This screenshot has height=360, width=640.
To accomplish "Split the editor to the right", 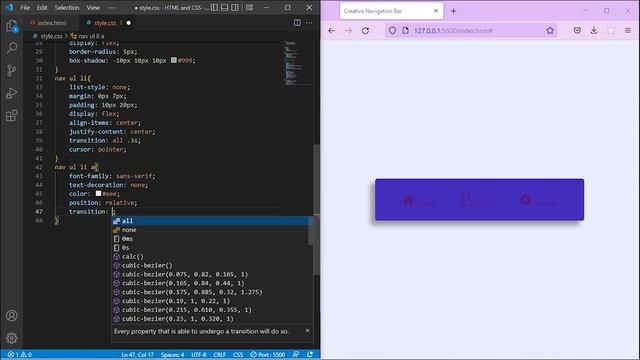I will coord(297,23).
